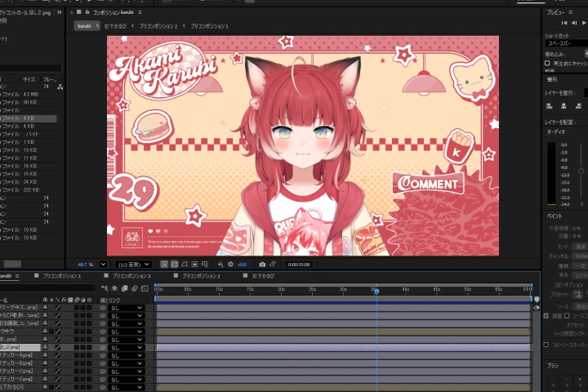
Task: Click the 0:00:35:08 timecode display
Action: (x=299, y=265)
